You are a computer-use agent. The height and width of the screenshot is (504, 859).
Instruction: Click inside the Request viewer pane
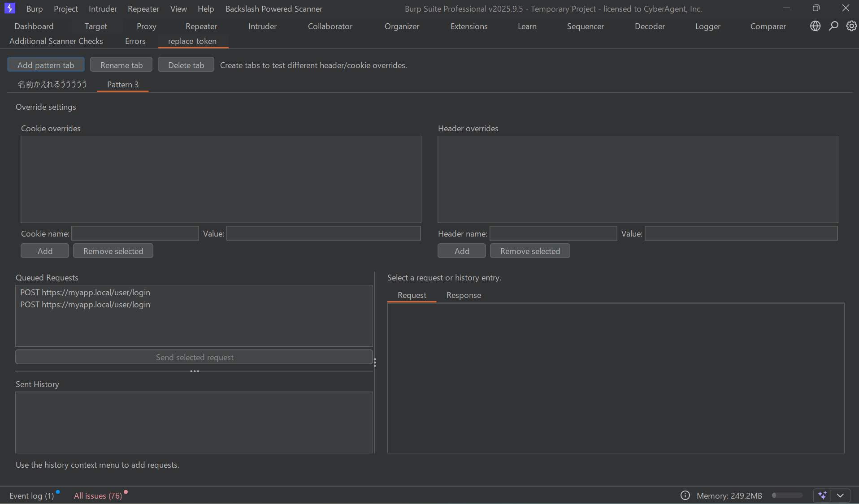(x=616, y=378)
